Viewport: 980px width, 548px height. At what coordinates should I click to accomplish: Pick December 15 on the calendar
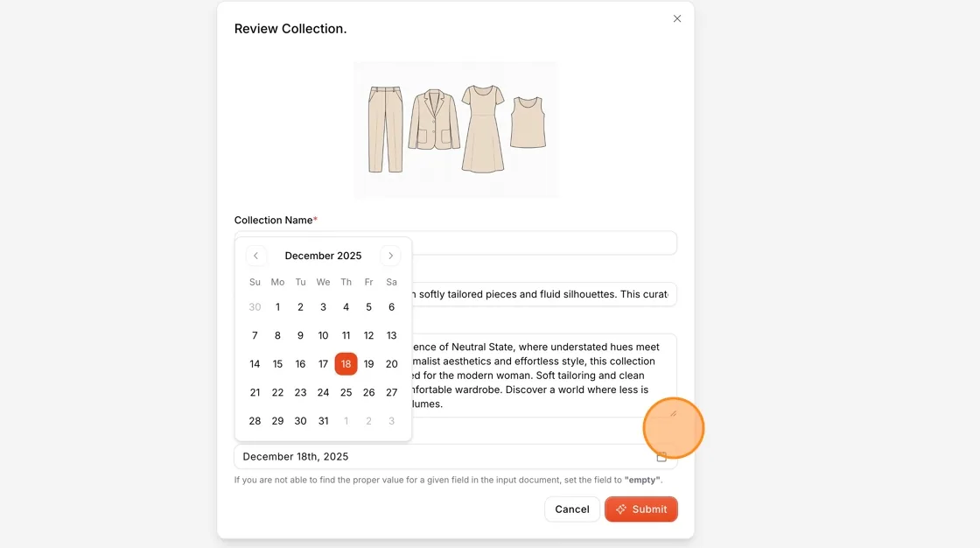[x=277, y=364]
